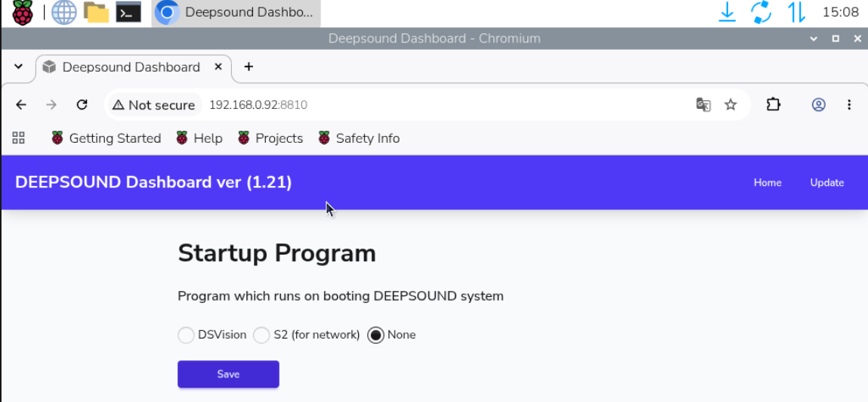Image resolution: width=868 pixels, height=402 pixels.
Task: Open the updater sync tray icon
Action: coord(761,12)
